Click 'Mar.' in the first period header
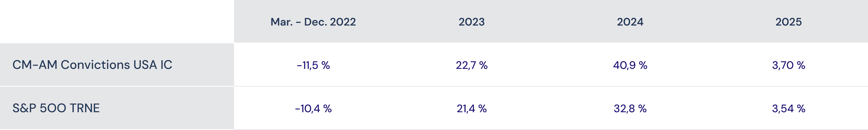The height and width of the screenshot is (130, 868). (281, 22)
